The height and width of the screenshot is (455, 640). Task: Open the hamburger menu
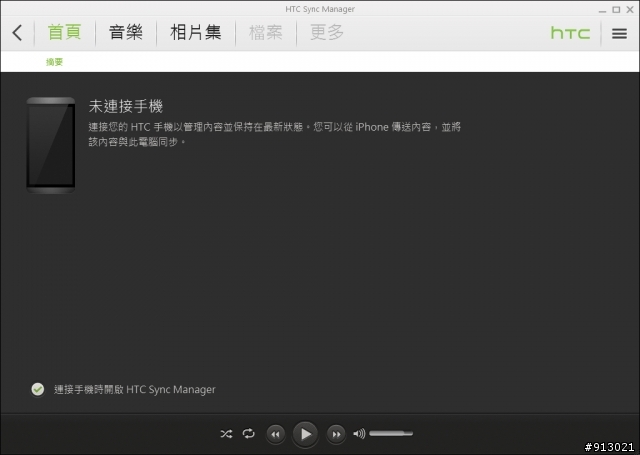(x=619, y=33)
